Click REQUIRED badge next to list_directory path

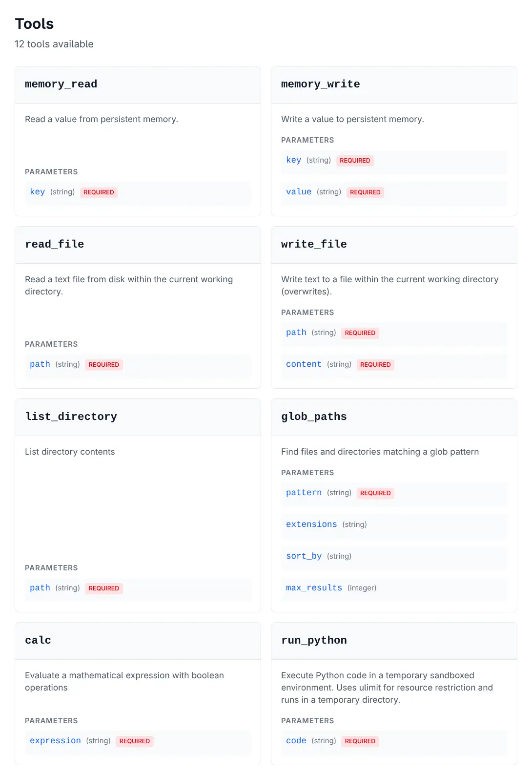[x=104, y=588]
